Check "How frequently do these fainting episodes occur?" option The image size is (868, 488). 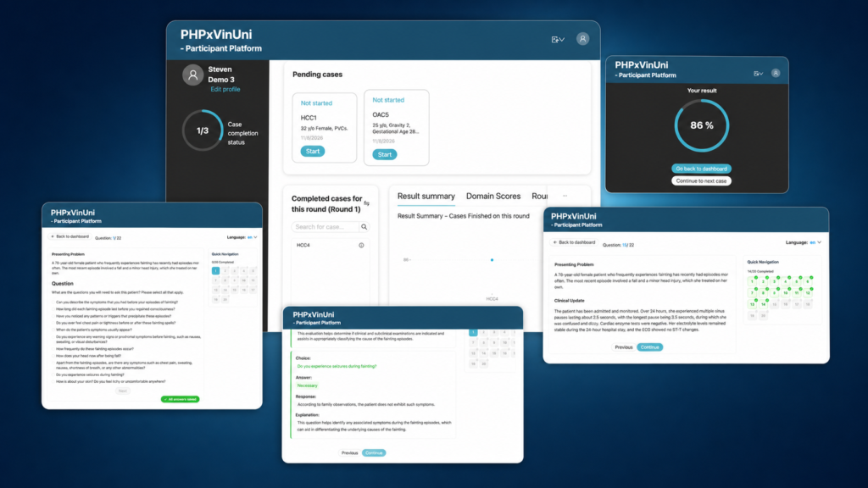coord(53,349)
